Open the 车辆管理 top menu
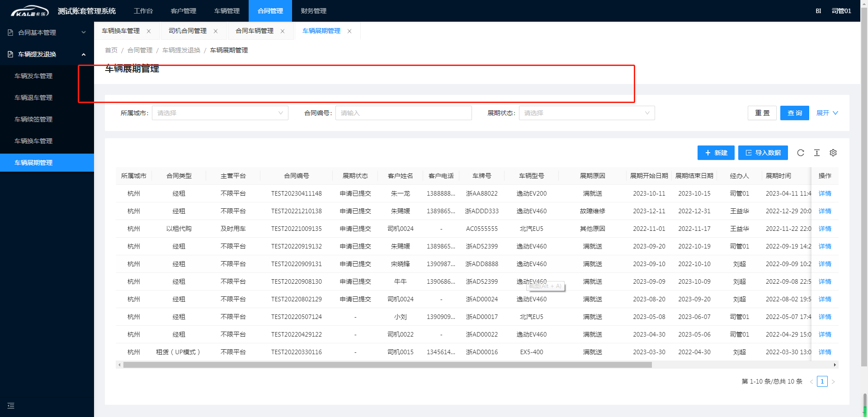The width and height of the screenshot is (868, 417). click(227, 11)
